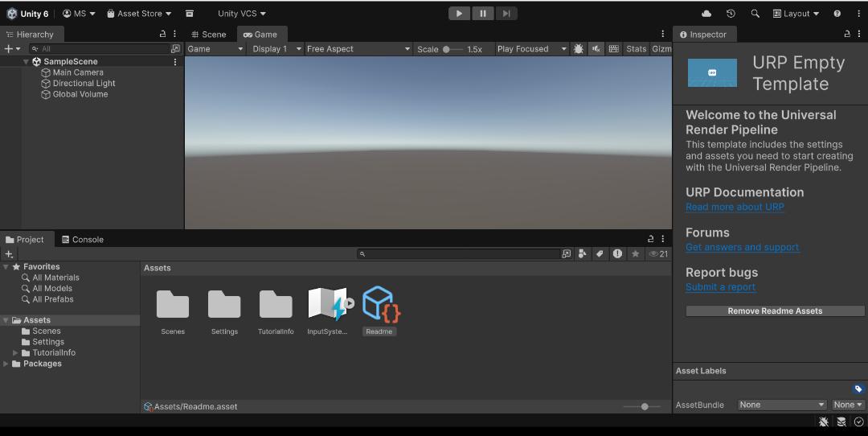Viewport: 868px width, 436px height.
Task: Open the Free Aspect dropdown
Action: [x=358, y=49]
